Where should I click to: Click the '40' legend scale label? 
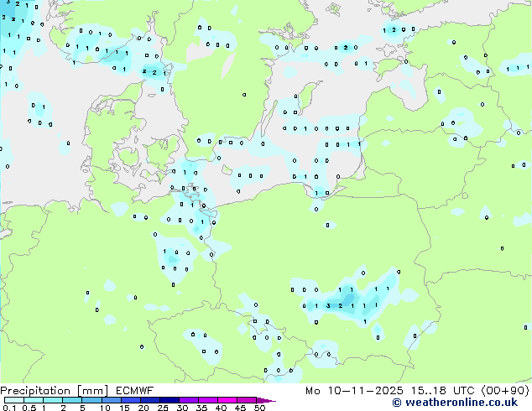pyautogui.click(x=221, y=408)
